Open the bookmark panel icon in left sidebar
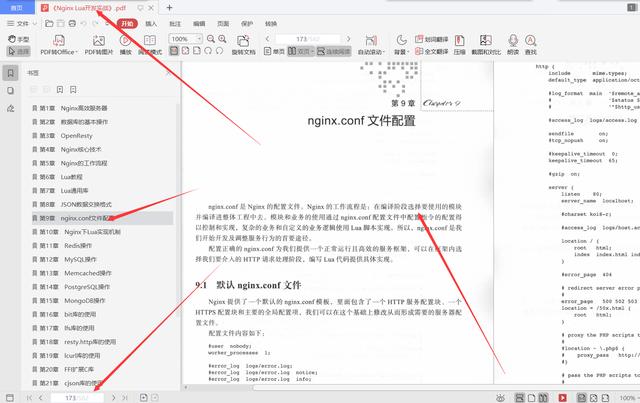The height and width of the screenshot is (403, 640). point(11,73)
